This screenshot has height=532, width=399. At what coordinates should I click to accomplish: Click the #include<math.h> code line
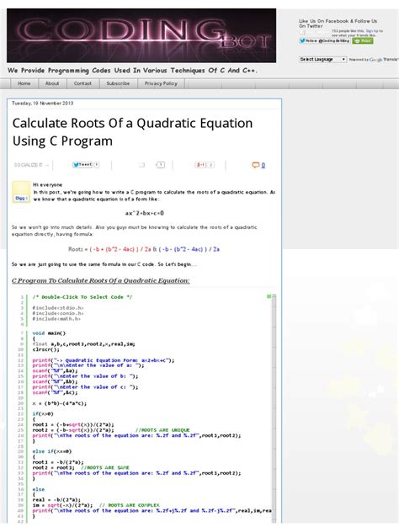coord(56,318)
